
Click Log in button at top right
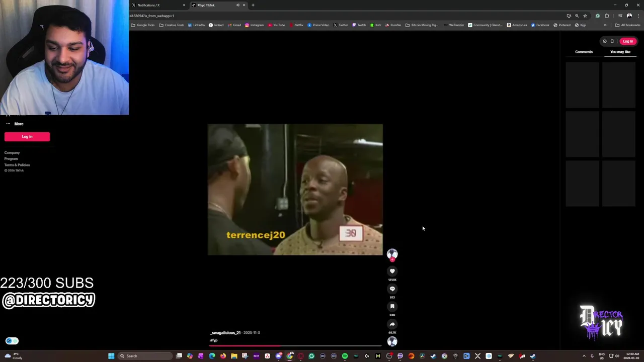[628, 41]
